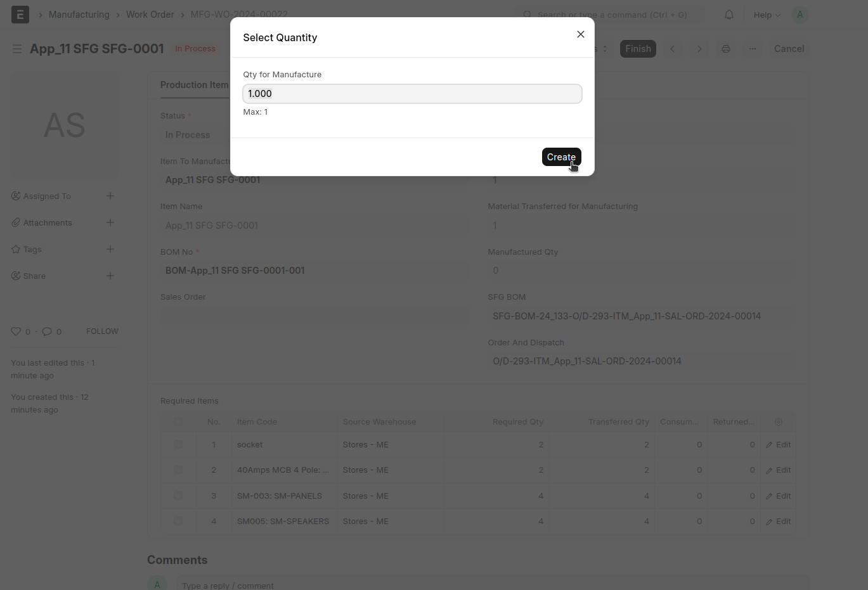
Task: Toggle the select-all Required Items checkbox
Action: (178, 421)
